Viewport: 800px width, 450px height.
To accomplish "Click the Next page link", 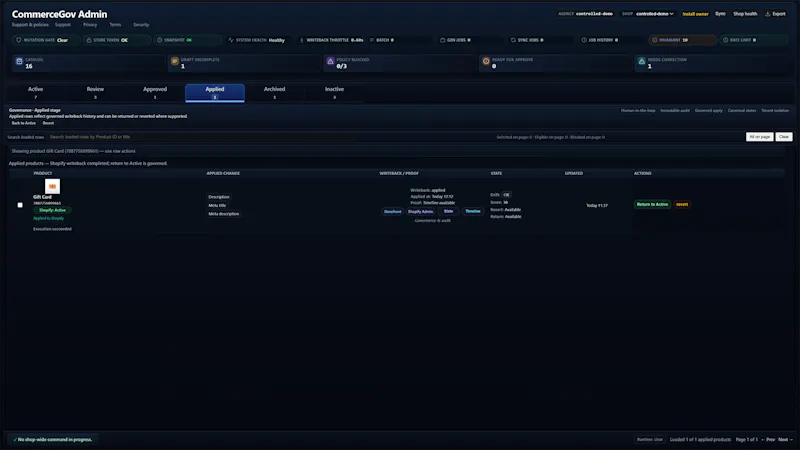I will [786, 439].
